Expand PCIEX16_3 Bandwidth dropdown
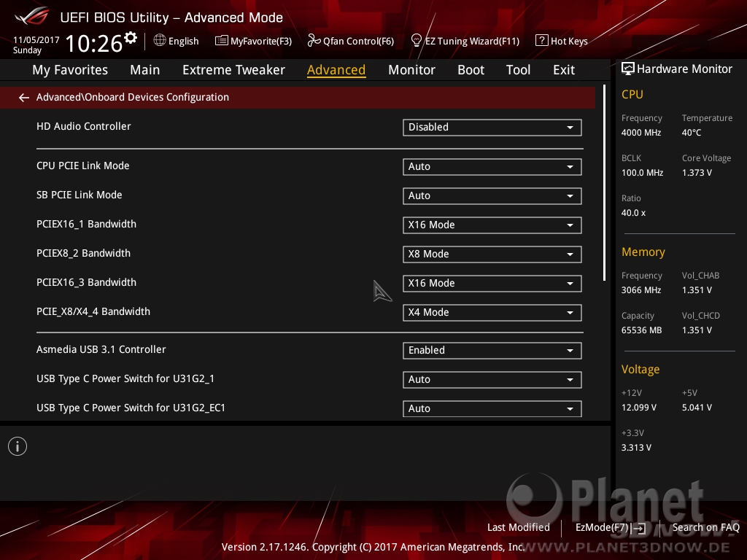The height and width of the screenshot is (560, 747). coord(492,284)
